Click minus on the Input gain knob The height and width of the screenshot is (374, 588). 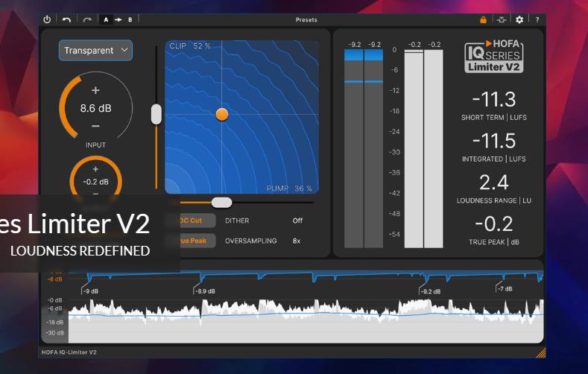coord(95,126)
